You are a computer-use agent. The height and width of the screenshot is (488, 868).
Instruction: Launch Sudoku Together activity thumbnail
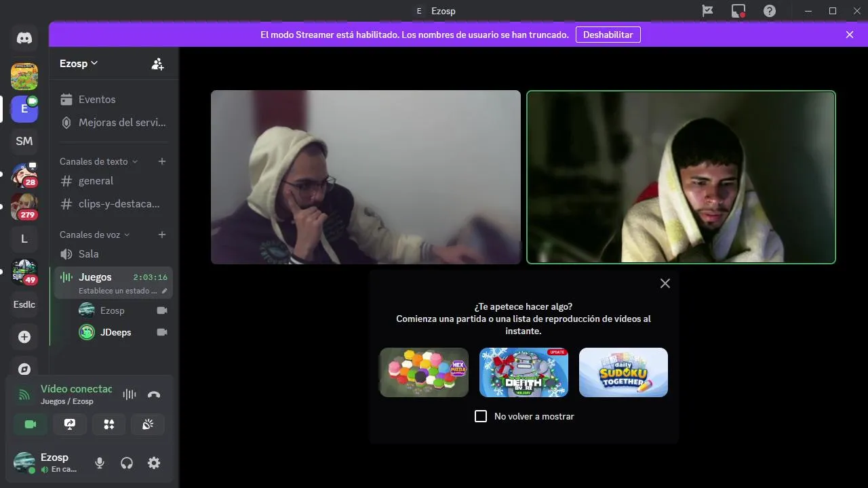tap(623, 372)
